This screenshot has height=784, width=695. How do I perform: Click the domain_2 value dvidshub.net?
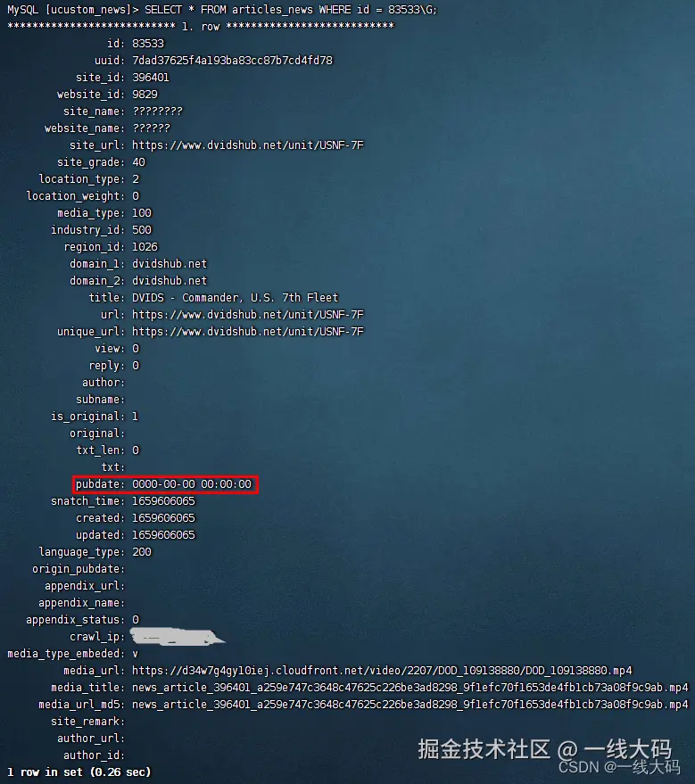170,280
